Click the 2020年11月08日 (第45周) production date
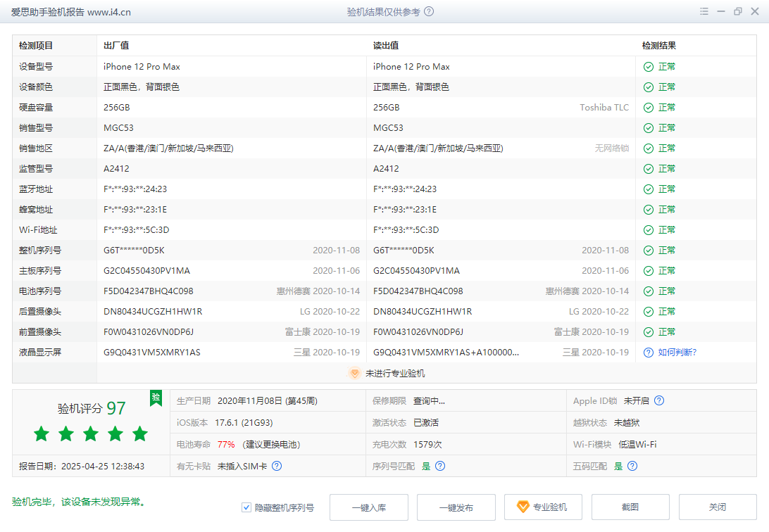The height and width of the screenshot is (532, 769). click(x=268, y=400)
